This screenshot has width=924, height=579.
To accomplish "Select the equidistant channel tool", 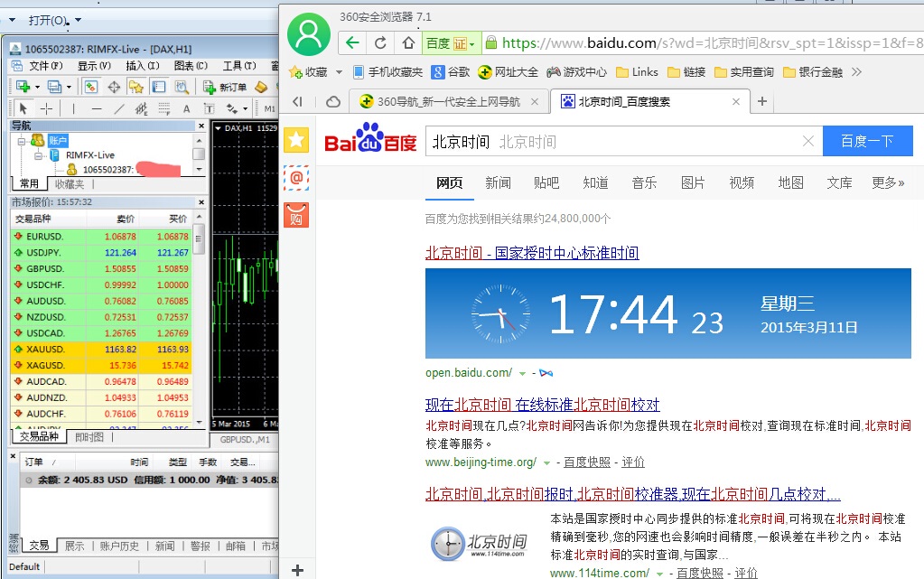I will coord(142,108).
